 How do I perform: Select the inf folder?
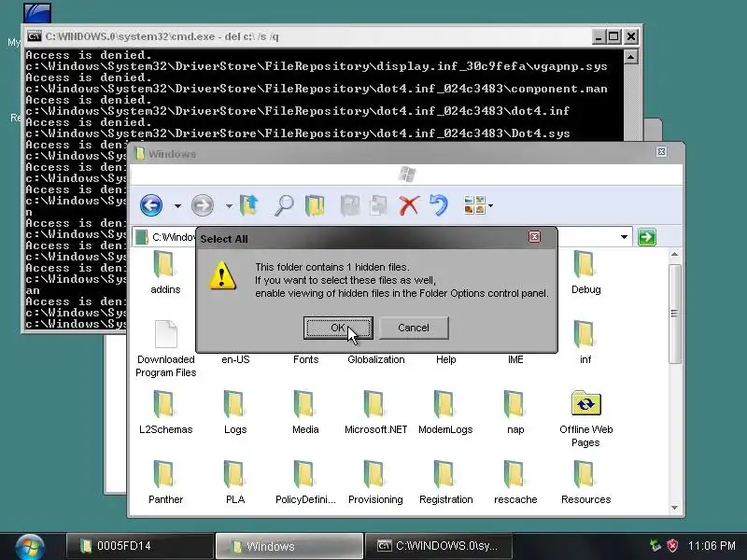pos(585,343)
